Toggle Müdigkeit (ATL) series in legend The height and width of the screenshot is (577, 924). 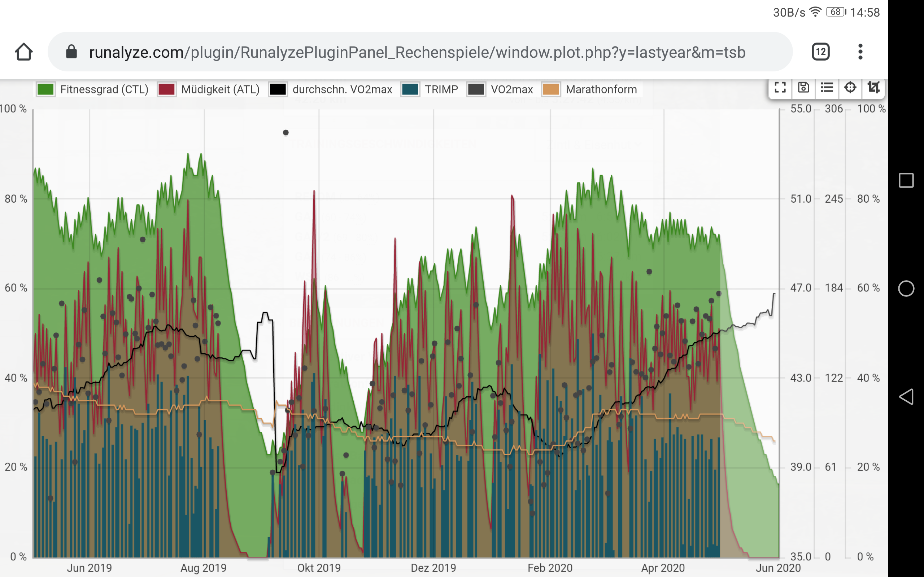pos(220,89)
